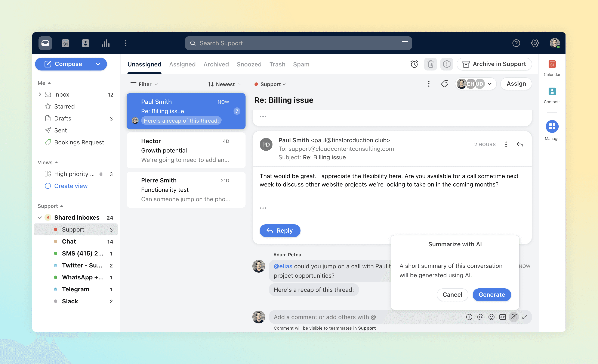
Task: Click the search filter icon in search bar
Action: (x=405, y=43)
